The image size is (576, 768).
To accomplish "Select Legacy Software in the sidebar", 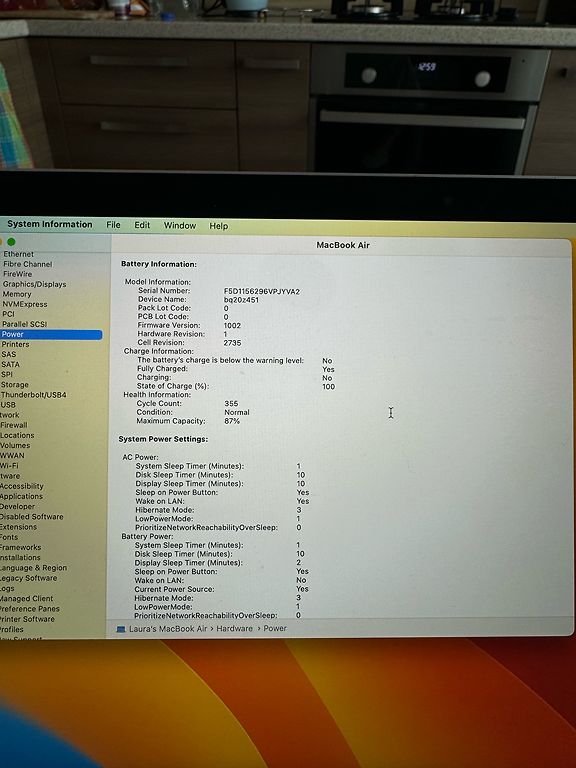I will pos(28,578).
